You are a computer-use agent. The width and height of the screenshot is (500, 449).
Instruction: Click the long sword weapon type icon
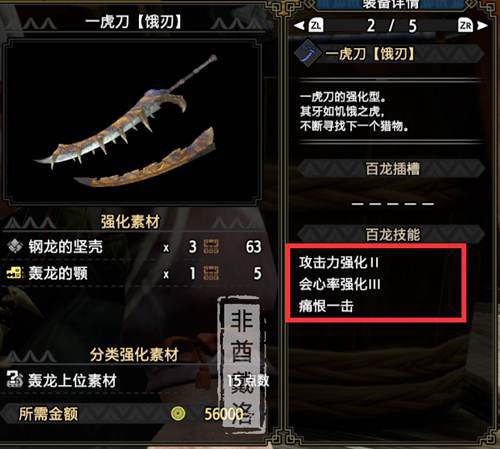pos(308,54)
